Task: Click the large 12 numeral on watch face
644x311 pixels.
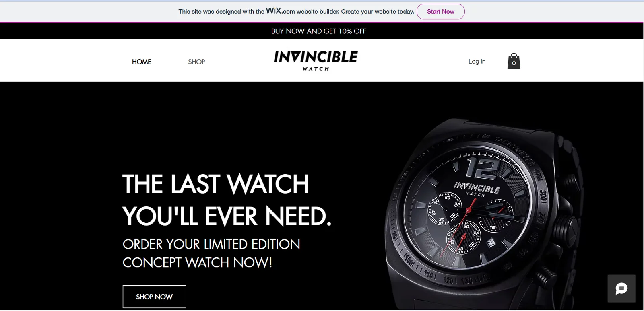Action: tap(481, 169)
